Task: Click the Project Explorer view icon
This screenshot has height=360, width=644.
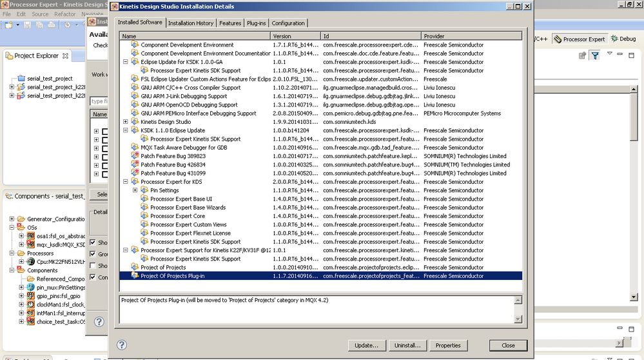Action: [x=9, y=55]
